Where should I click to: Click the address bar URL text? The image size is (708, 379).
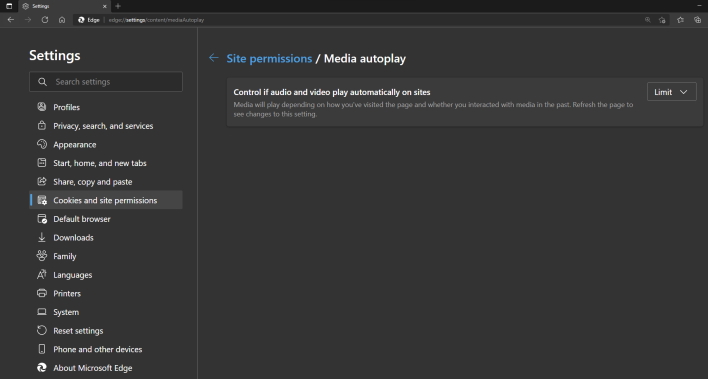(x=156, y=20)
